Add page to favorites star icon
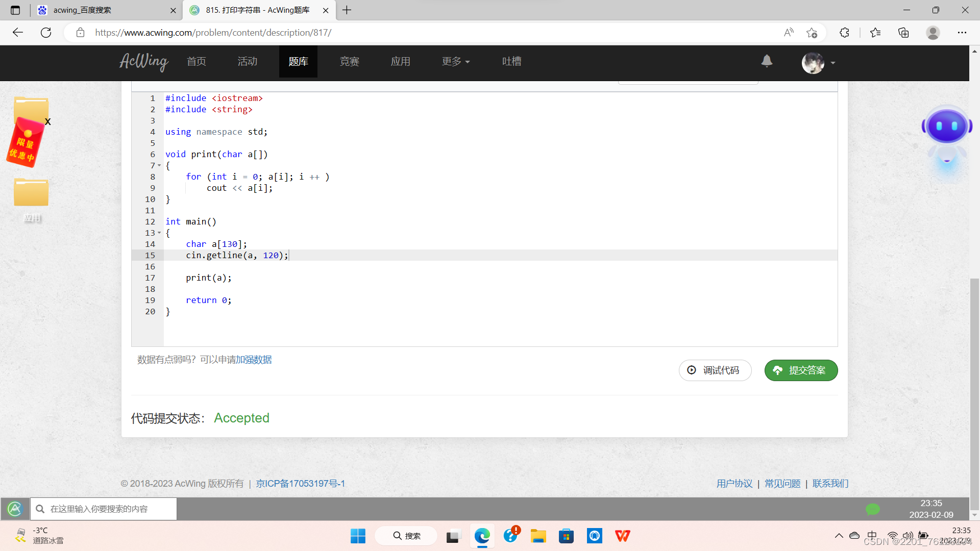980x551 pixels. [812, 33]
